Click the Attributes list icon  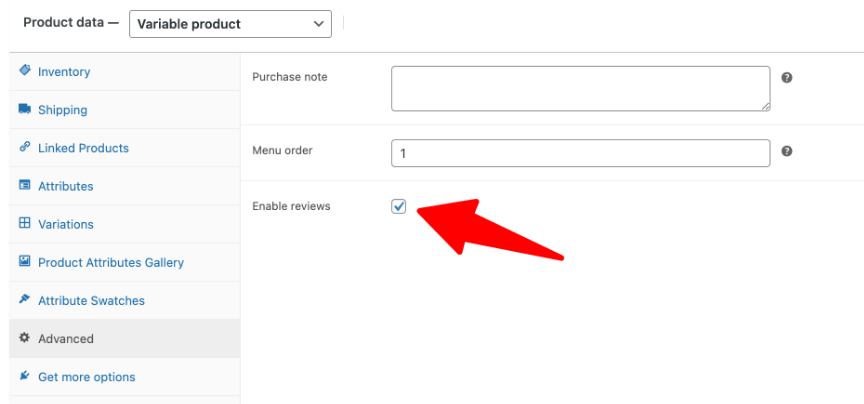pyautogui.click(x=25, y=185)
